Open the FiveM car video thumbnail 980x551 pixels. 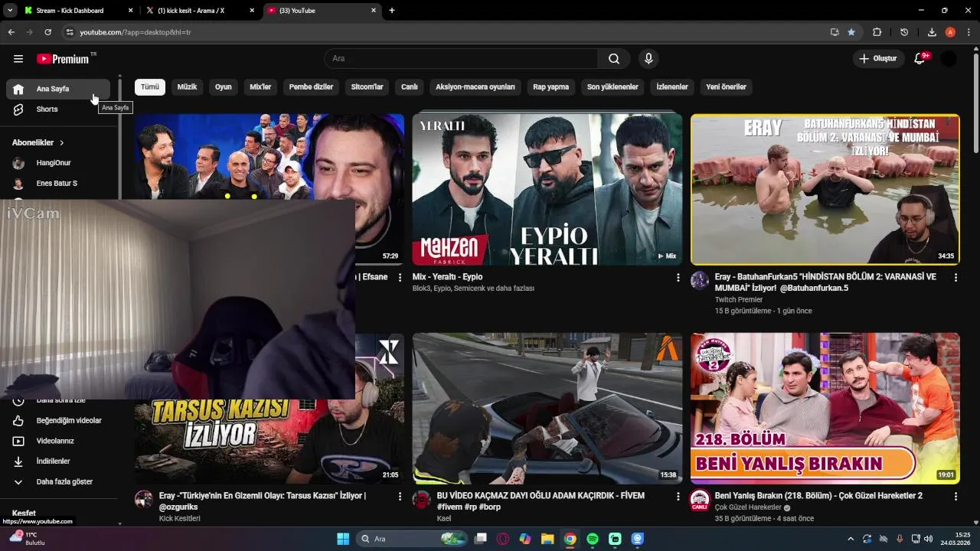coord(547,408)
